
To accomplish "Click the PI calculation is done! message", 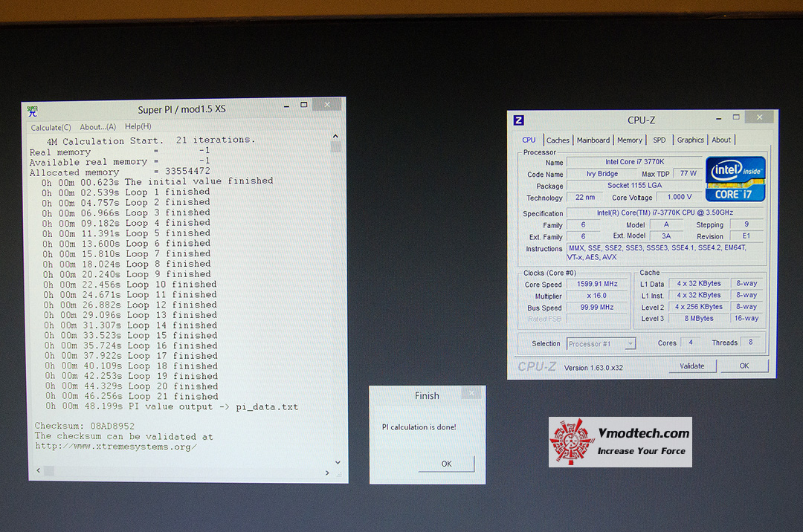I will (x=419, y=427).
